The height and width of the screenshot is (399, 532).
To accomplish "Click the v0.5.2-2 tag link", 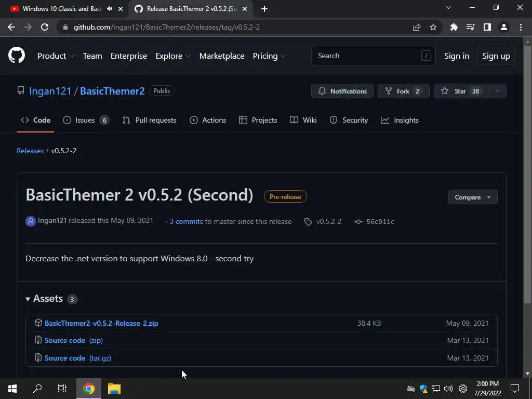I will coord(329,221).
